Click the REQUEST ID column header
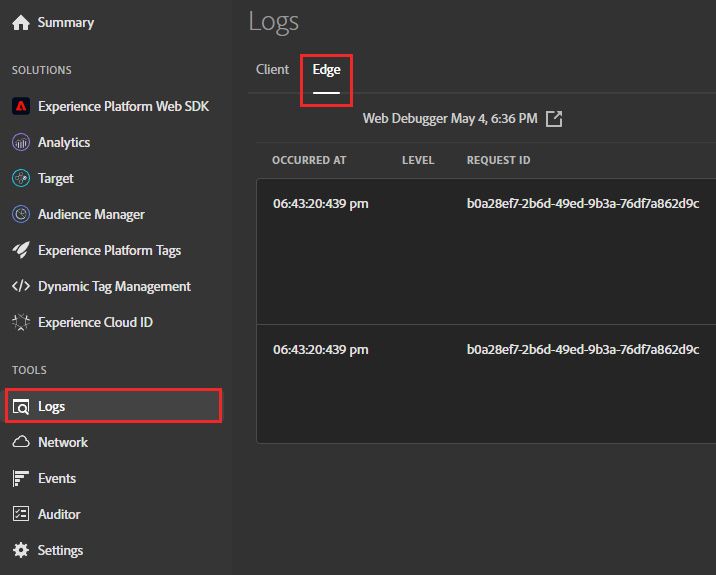 pos(499,160)
